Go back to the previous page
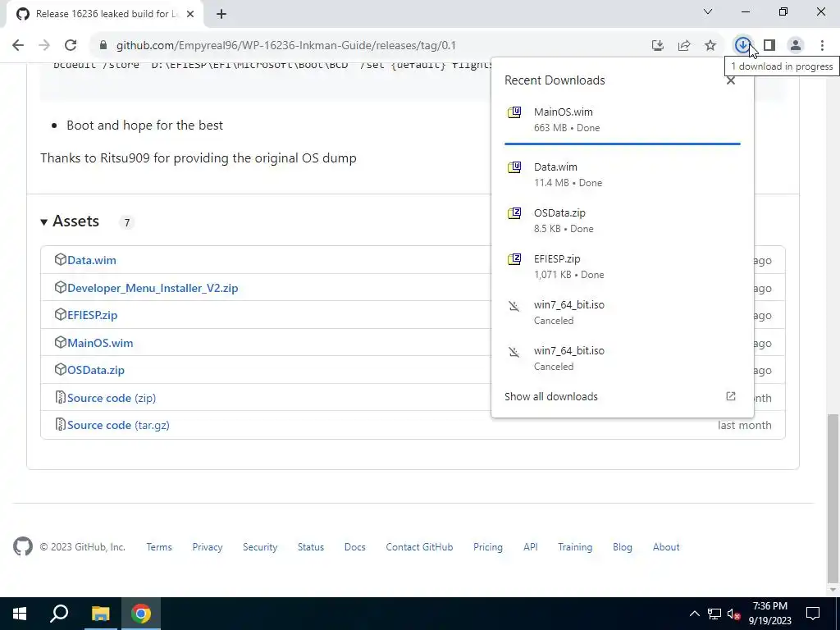840x630 pixels. (18, 46)
